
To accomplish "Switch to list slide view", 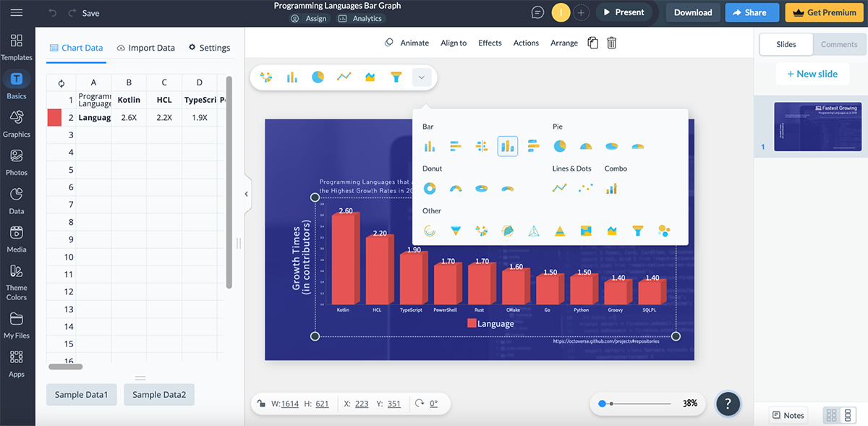I will click(x=848, y=415).
